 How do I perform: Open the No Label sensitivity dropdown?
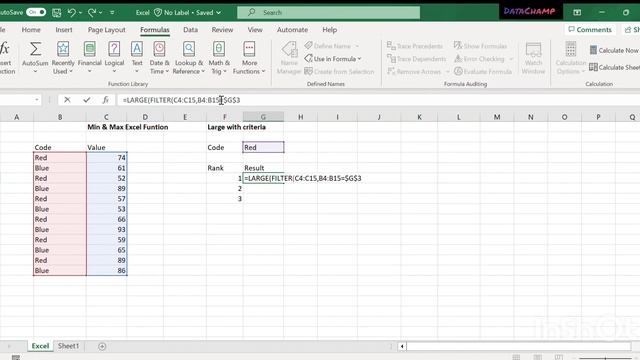(187, 13)
